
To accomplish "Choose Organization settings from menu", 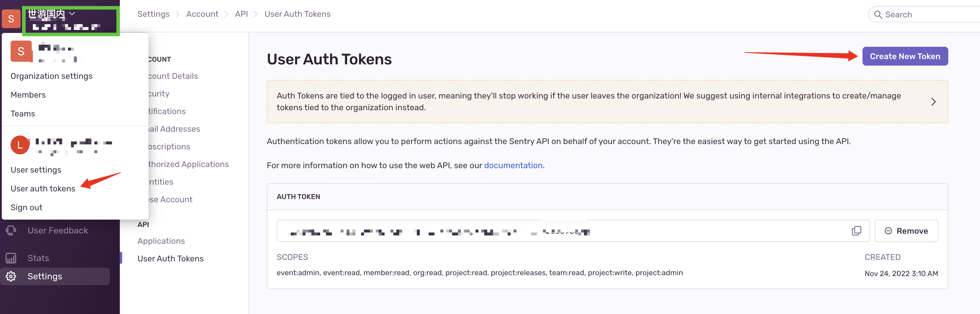I will pos(51,76).
